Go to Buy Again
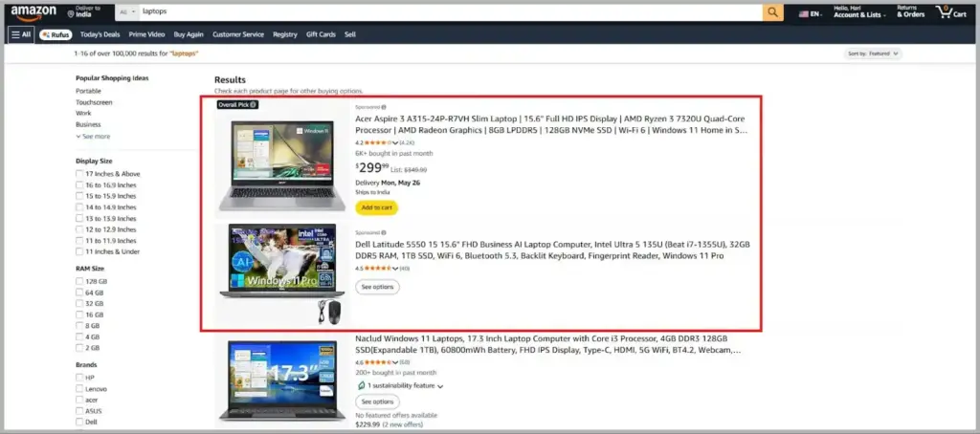980x434 pixels. (189, 35)
